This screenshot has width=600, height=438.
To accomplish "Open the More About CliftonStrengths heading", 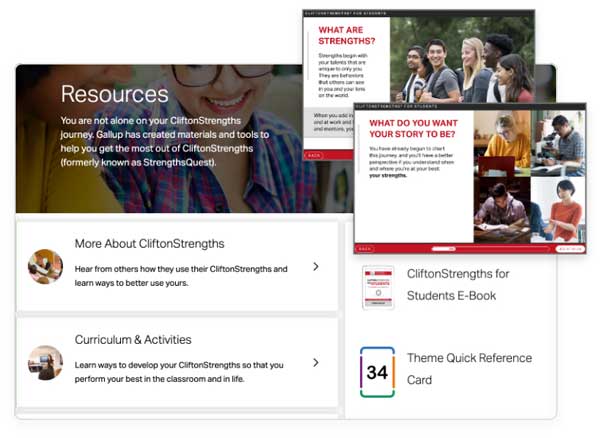I will (149, 244).
